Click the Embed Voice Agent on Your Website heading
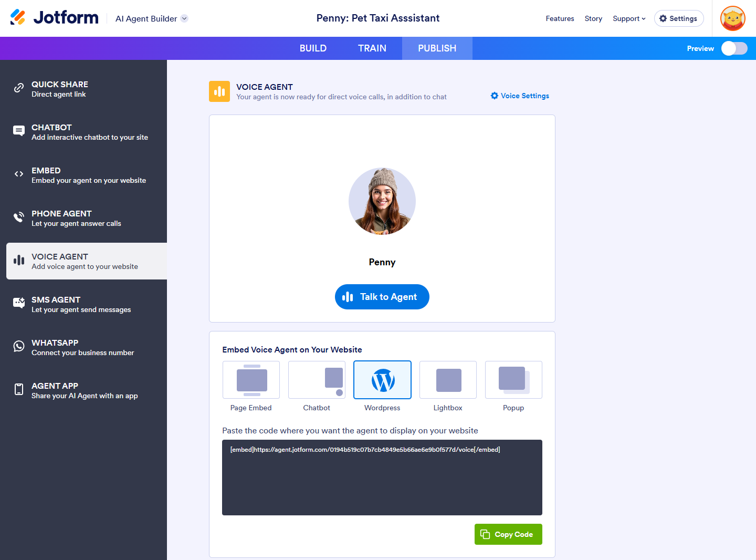The height and width of the screenshot is (560, 756). point(292,350)
